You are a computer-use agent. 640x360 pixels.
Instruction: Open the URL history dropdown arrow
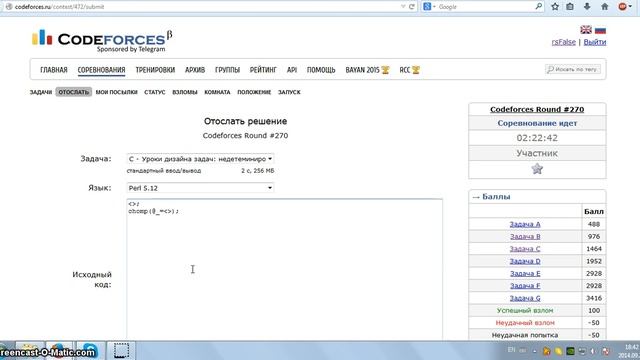(403, 7)
